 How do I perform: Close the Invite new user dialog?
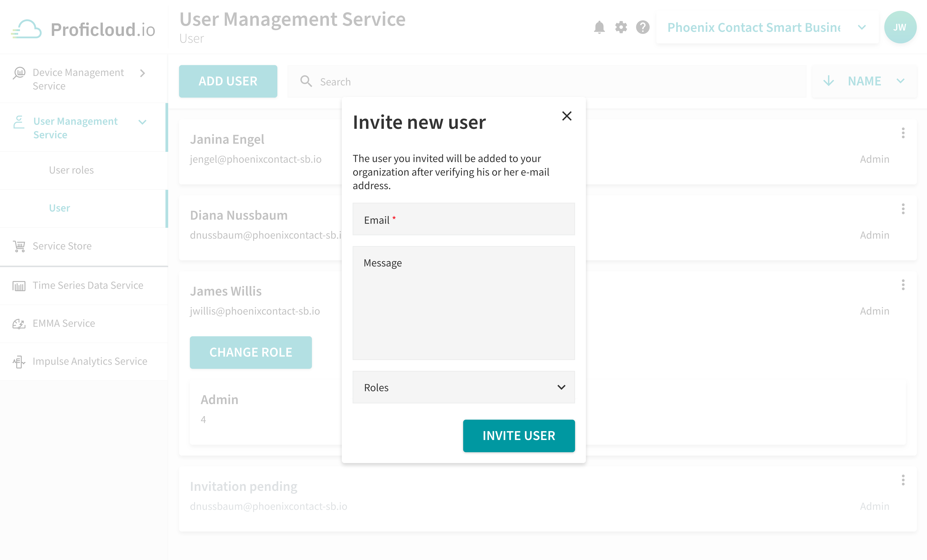point(567,116)
